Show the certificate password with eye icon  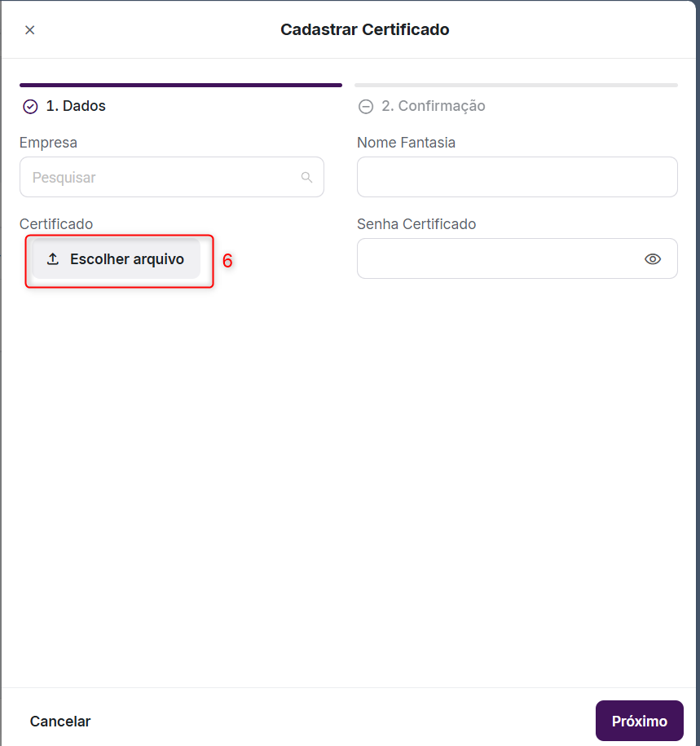(652, 259)
